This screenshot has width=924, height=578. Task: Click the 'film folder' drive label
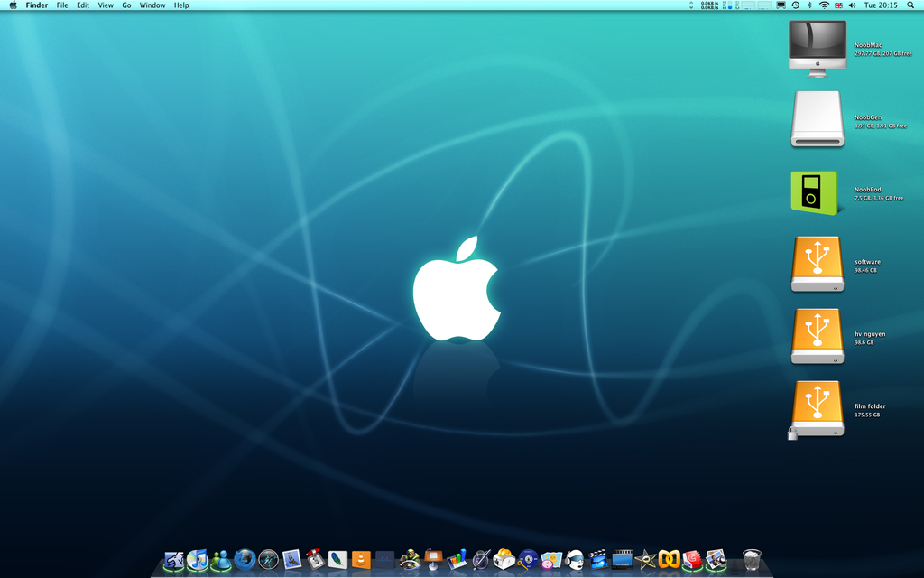pos(870,406)
